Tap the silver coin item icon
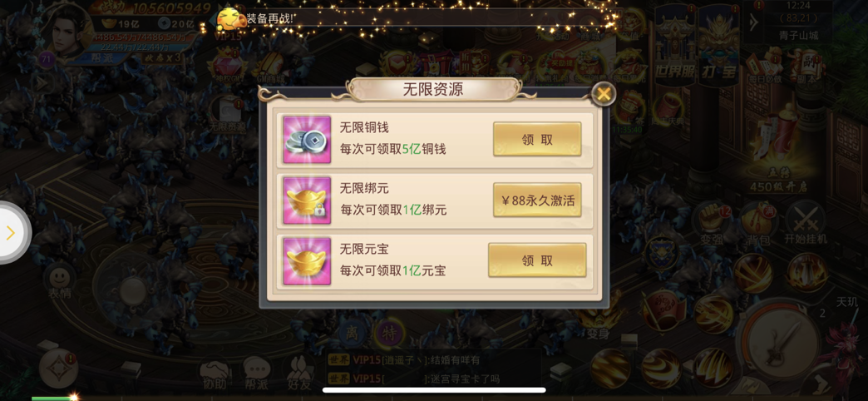 (x=307, y=140)
